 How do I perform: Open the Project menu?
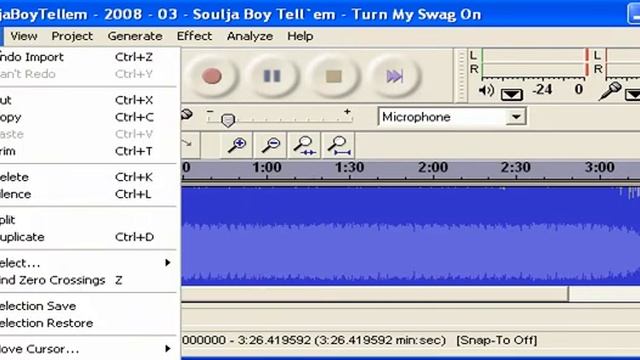point(72,36)
